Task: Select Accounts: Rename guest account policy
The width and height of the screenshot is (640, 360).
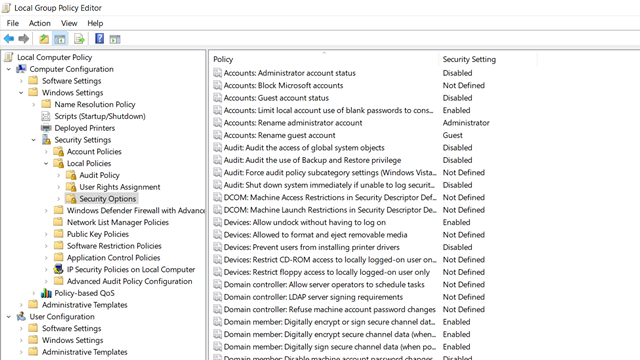Action: [x=279, y=135]
